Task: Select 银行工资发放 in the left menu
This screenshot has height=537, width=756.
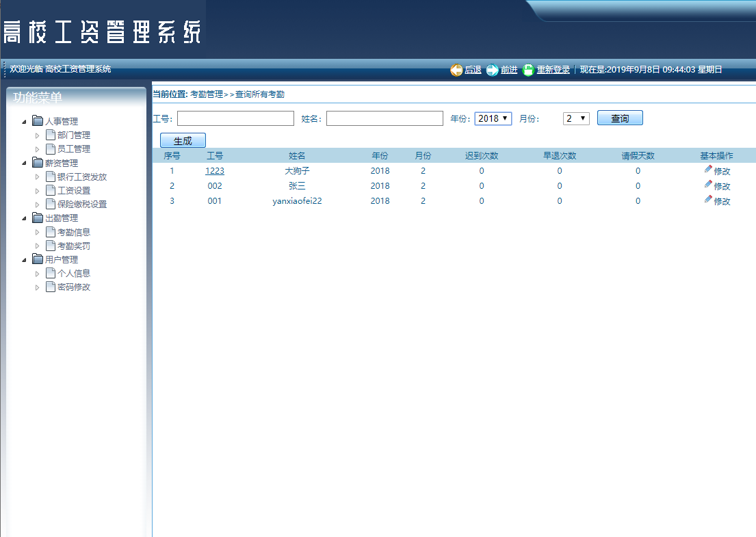Action: pyautogui.click(x=81, y=176)
